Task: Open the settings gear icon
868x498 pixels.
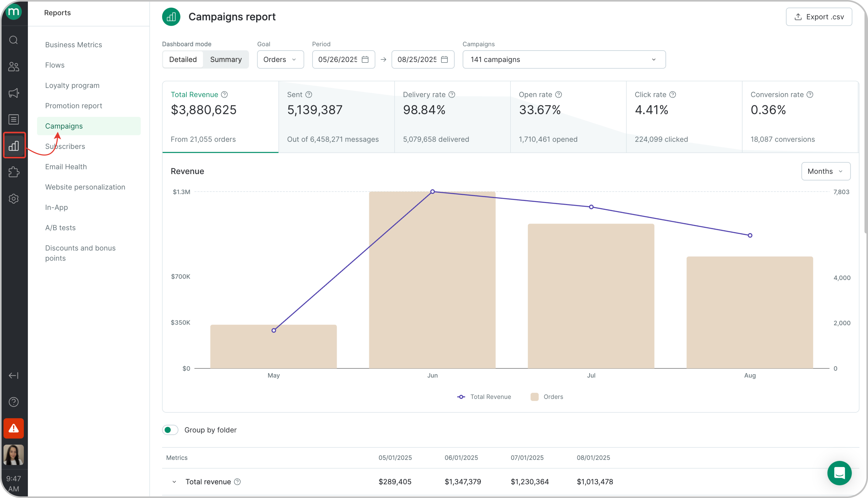Action: pos(14,199)
